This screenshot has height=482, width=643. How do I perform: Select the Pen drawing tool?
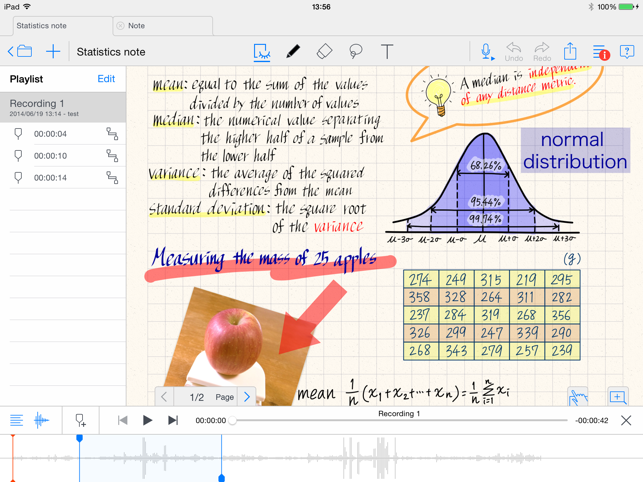click(x=292, y=51)
